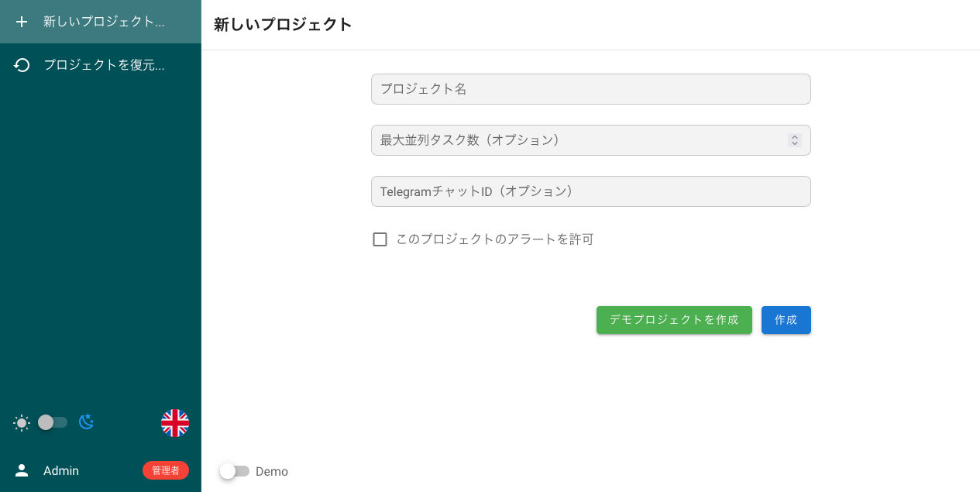The width and height of the screenshot is (980, 492).
Task: Click the plus icon for new project
Action: coord(22,22)
